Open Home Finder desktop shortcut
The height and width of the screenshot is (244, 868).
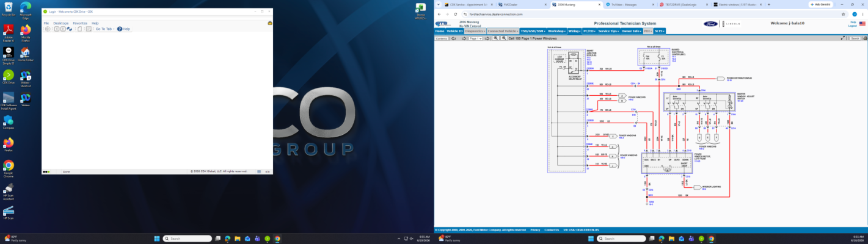(x=25, y=54)
